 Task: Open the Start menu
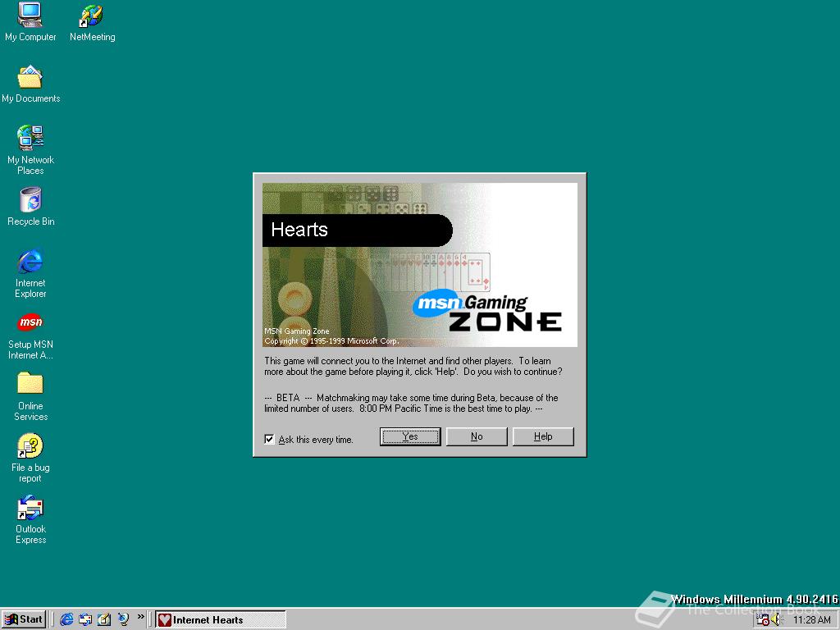tap(24, 619)
